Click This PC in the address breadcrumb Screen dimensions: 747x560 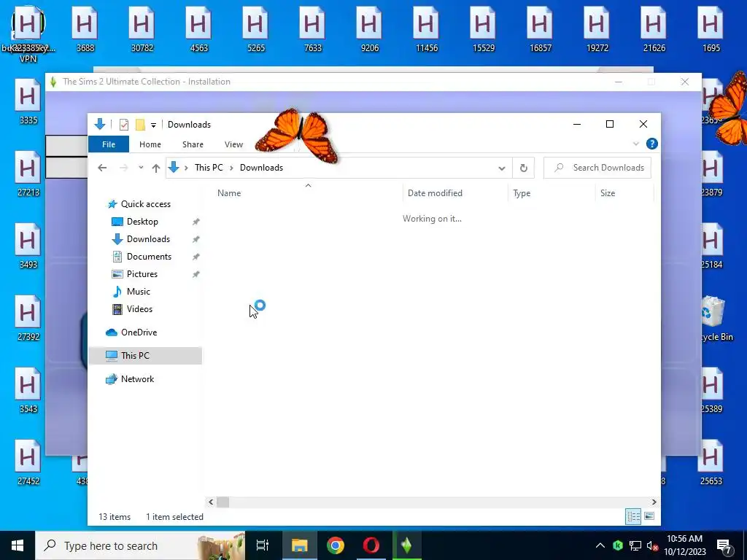[x=209, y=168]
